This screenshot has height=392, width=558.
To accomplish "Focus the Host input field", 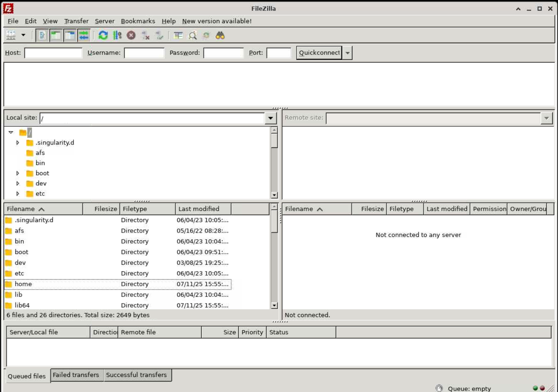I will pyautogui.click(x=53, y=53).
